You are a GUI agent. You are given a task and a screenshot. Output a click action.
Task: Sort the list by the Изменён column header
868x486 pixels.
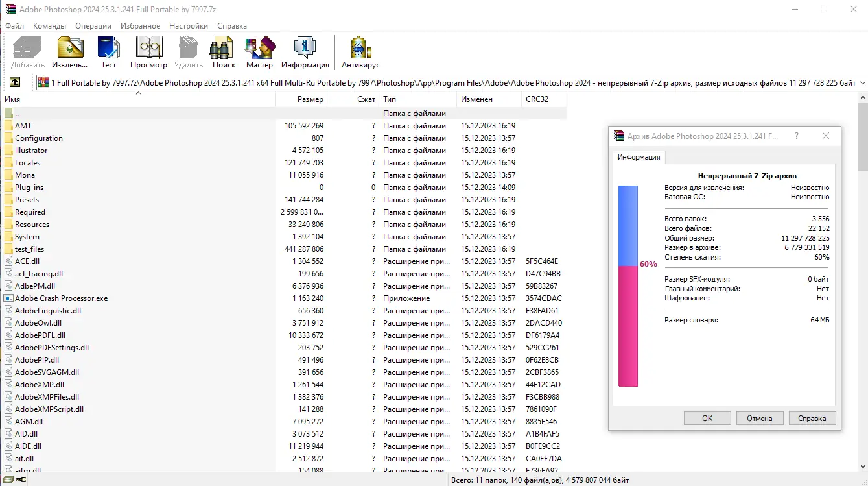tap(489, 99)
